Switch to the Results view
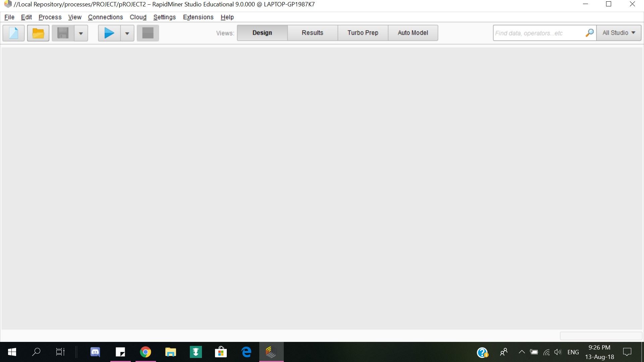 [x=312, y=33]
